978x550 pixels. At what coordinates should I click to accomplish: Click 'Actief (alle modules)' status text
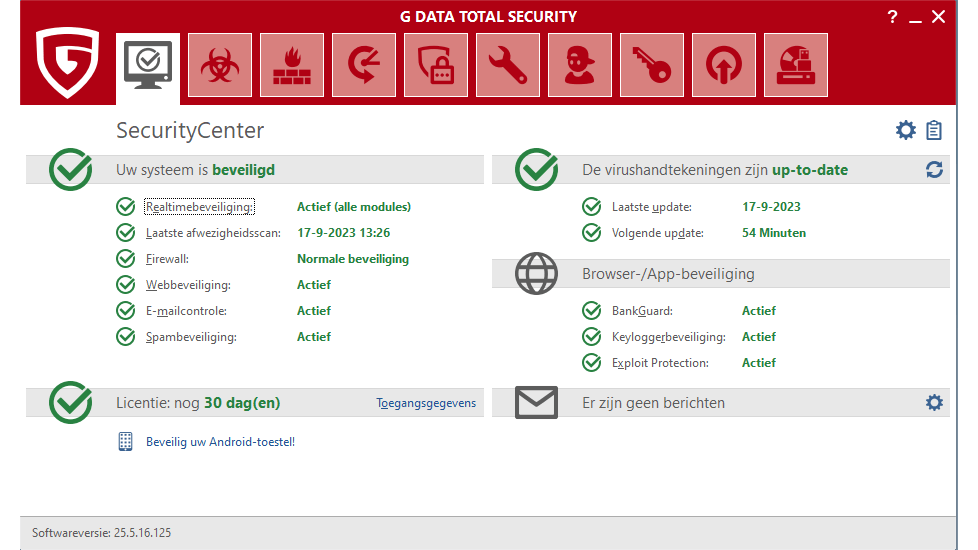[354, 207]
